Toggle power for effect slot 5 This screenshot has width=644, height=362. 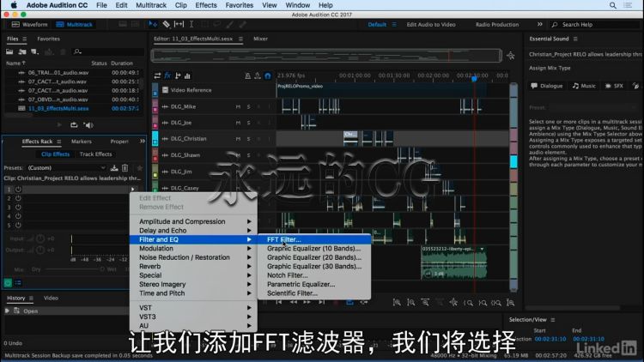tap(18, 226)
